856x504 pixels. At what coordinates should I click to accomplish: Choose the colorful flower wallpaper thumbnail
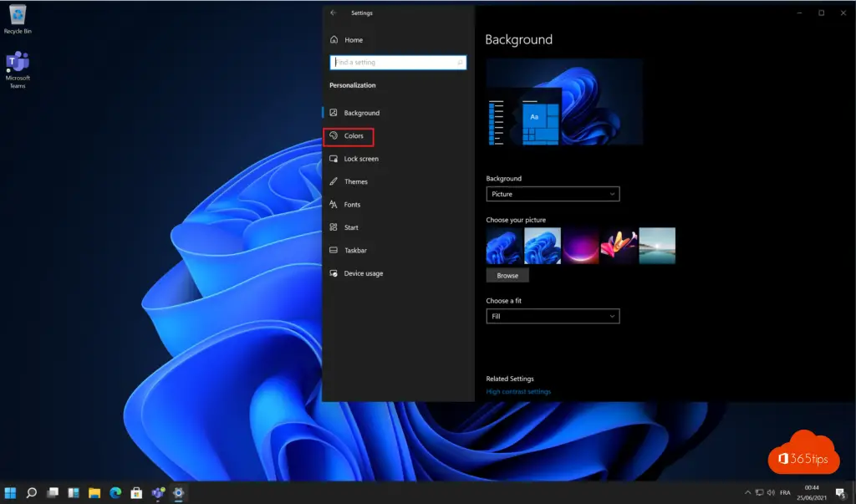pyautogui.click(x=619, y=246)
